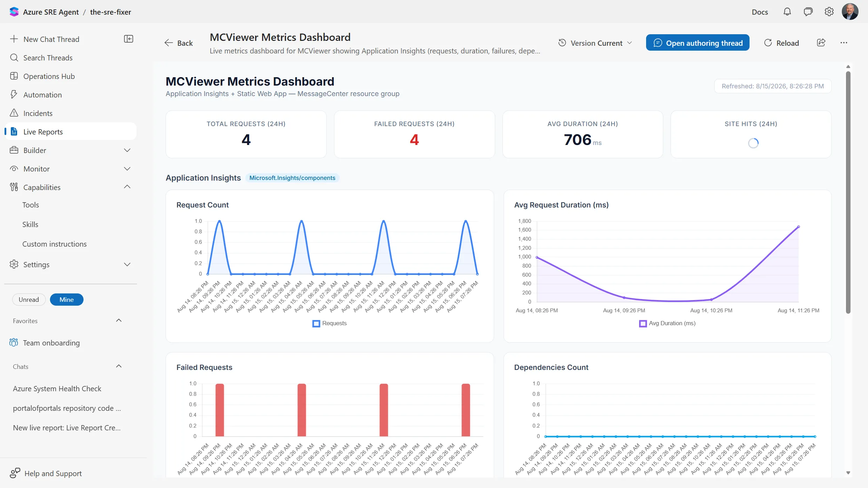868x488 pixels.
Task: Click the Azure SRE Agent breadcrumb text
Action: 51,12
